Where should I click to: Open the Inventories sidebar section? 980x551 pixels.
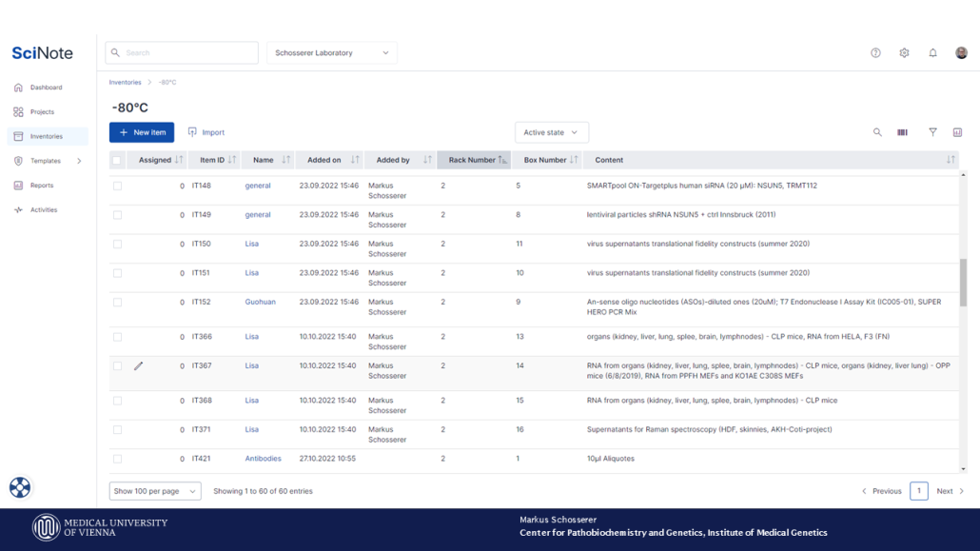pos(45,135)
